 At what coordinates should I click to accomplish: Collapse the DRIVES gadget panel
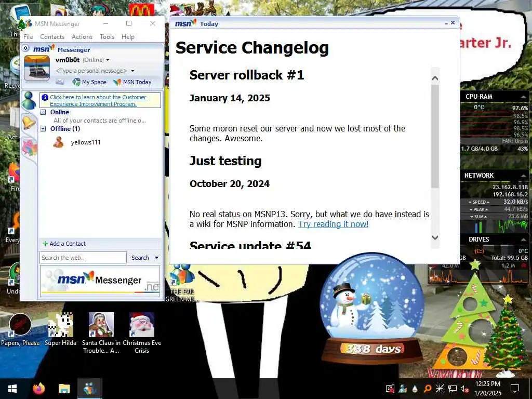click(x=524, y=239)
